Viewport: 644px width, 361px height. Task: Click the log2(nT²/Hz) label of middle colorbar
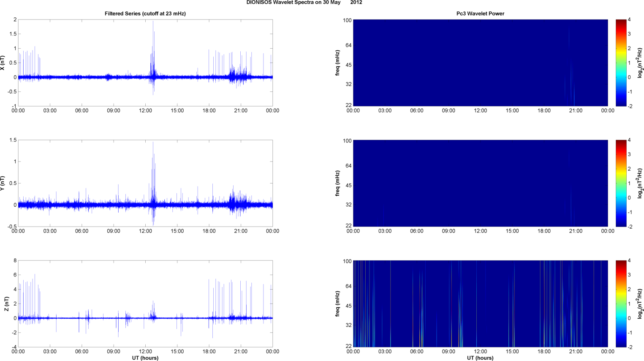(x=640, y=183)
